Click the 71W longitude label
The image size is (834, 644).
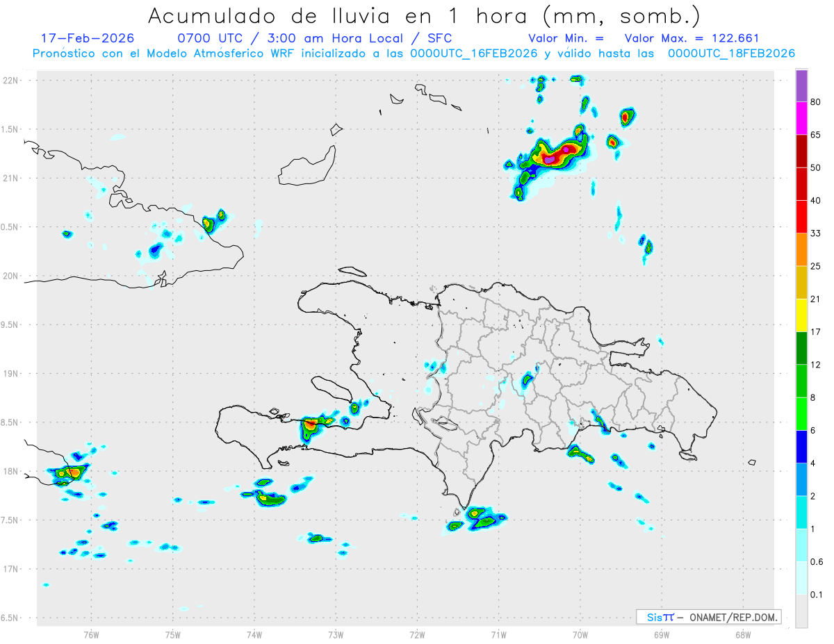point(498,634)
